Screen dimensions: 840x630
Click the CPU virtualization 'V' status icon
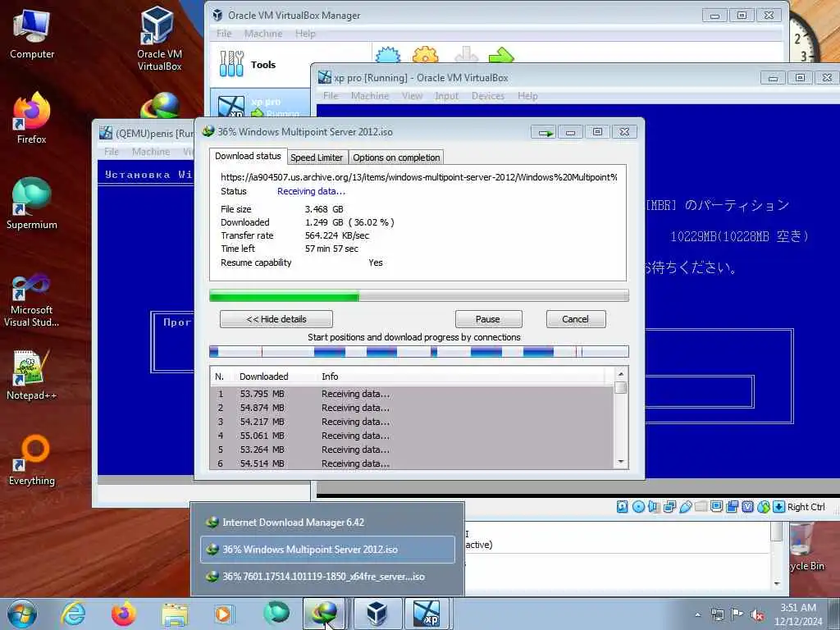(x=748, y=507)
